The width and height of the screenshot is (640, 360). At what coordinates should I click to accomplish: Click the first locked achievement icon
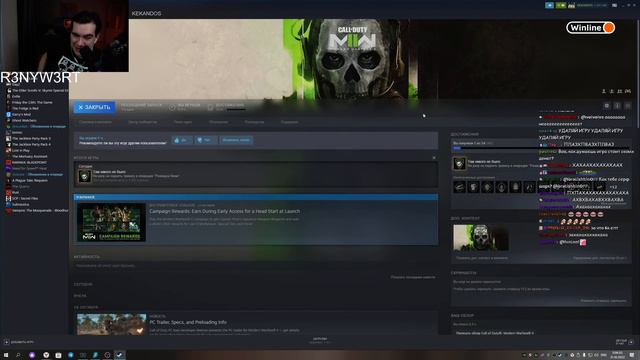pyautogui.click(x=460, y=187)
